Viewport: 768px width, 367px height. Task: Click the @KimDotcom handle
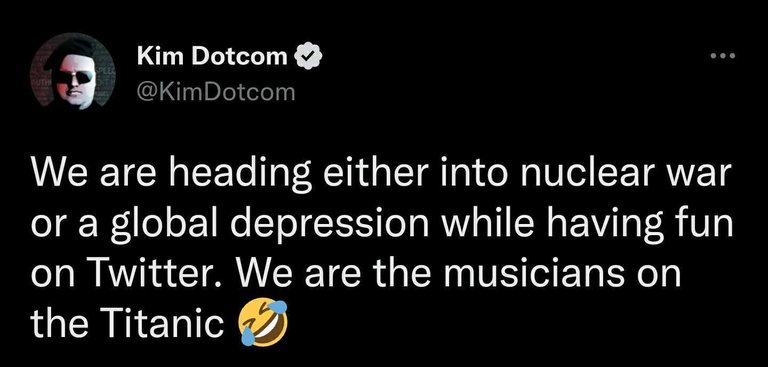pyautogui.click(x=216, y=92)
